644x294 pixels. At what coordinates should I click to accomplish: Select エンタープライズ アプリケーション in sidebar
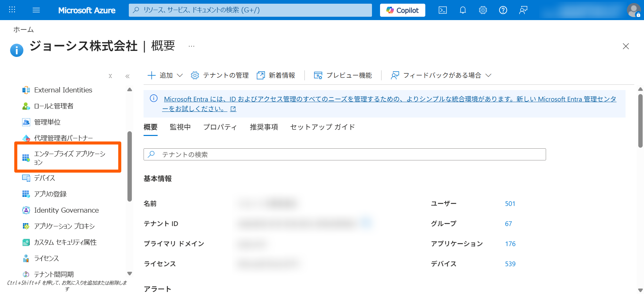[69, 158]
